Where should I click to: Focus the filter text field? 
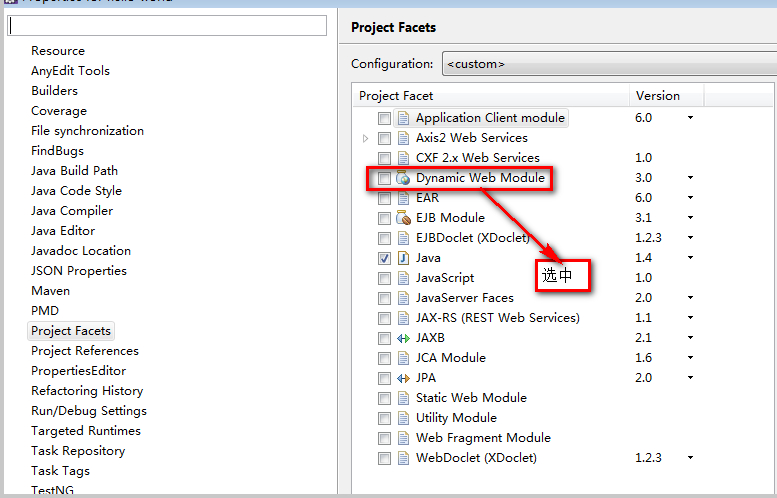tap(168, 25)
